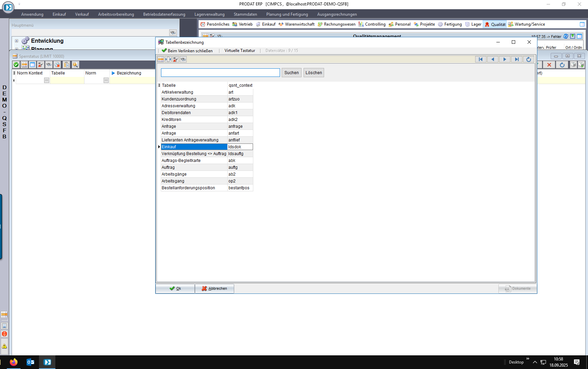Screen dimensions: 588x369
Task: Expand the Entwicklung tree node
Action: pyautogui.click(x=16, y=41)
